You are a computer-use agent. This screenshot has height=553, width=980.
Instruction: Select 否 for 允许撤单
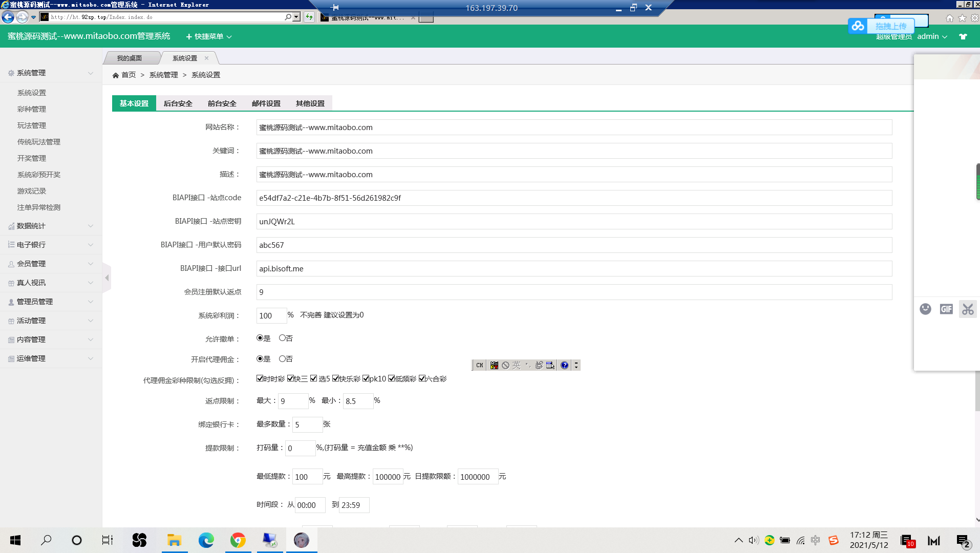click(x=282, y=338)
